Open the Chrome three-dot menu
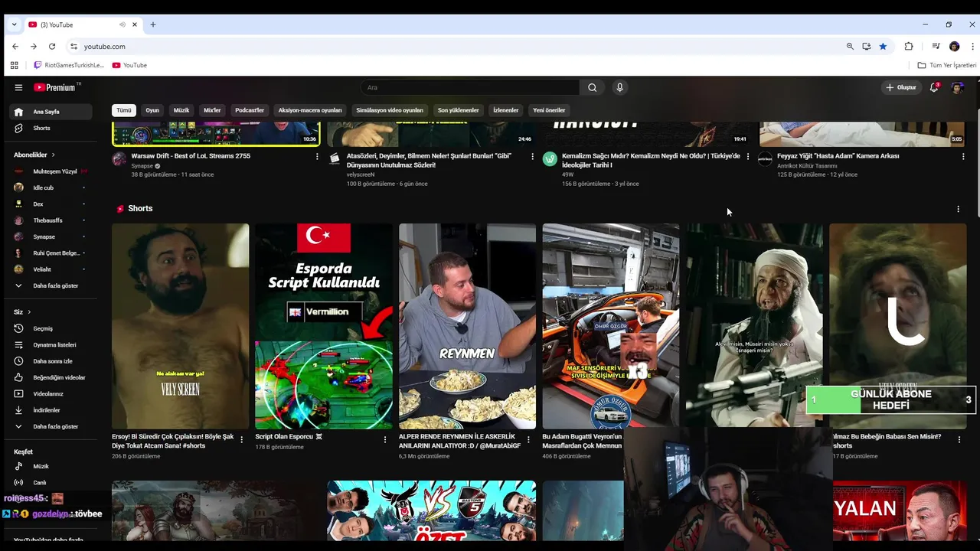 (972, 47)
